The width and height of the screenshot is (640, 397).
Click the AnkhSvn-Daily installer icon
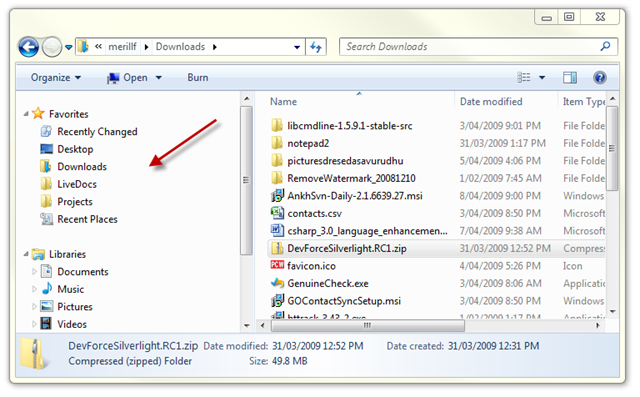click(x=277, y=195)
